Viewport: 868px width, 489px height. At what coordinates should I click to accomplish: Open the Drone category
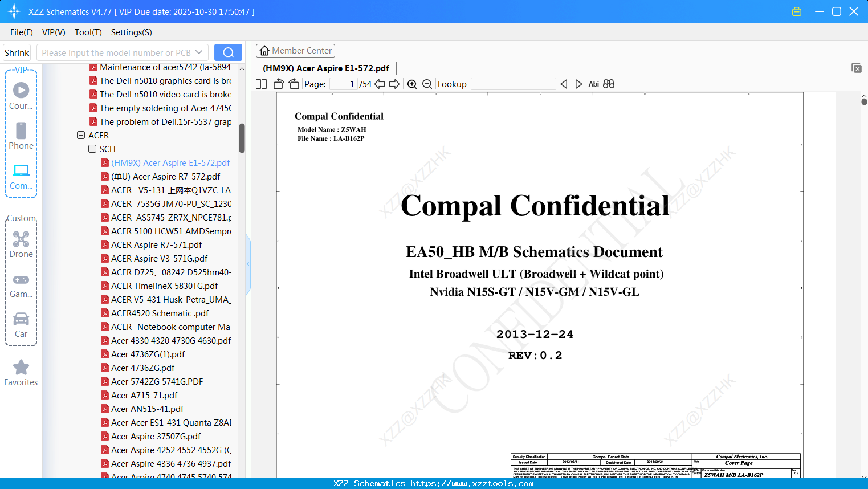click(21, 244)
